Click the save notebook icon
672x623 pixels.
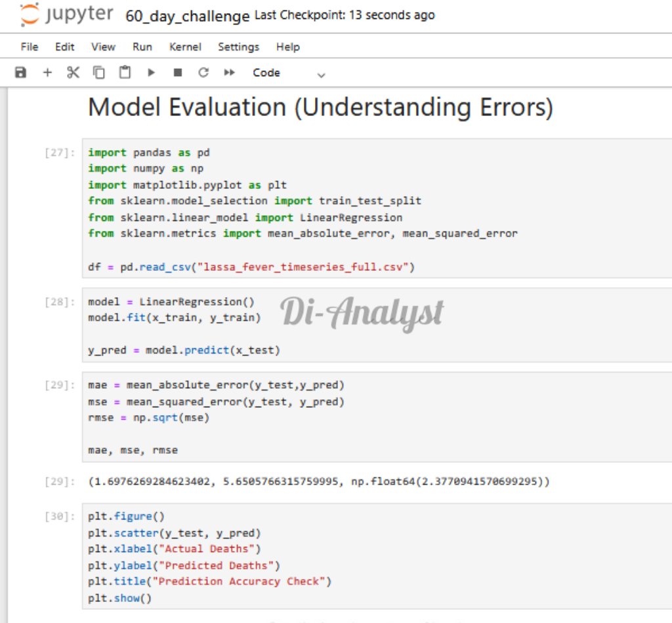pyautogui.click(x=20, y=73)
